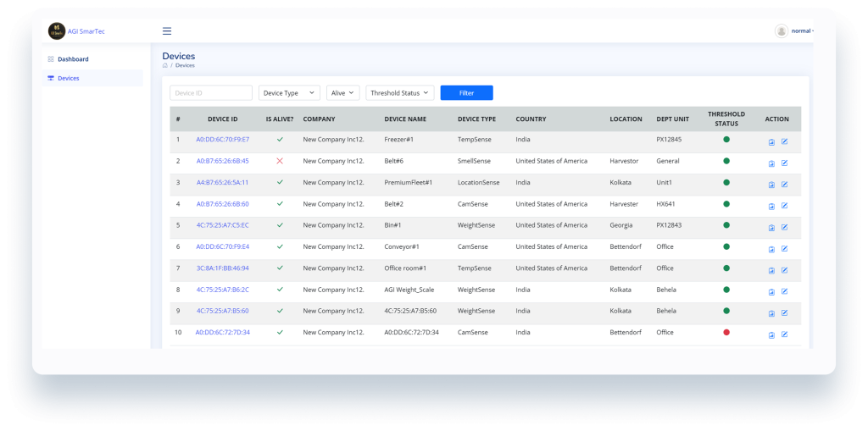Screen dimensions: 868x431
Task: Edit the Freezer#1 device
Action: pyautogui.click(x=784, y=141)
